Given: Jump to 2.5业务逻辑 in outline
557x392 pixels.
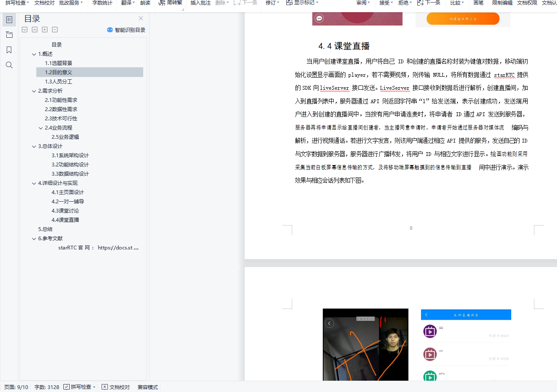Looking at the screenshot, I should (65, 137).
